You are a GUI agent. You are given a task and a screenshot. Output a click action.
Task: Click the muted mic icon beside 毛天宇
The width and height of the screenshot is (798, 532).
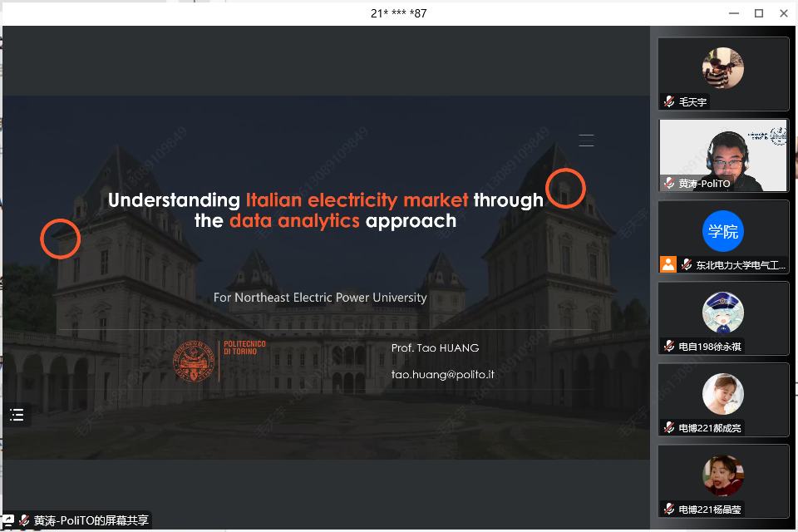point(669,101)
